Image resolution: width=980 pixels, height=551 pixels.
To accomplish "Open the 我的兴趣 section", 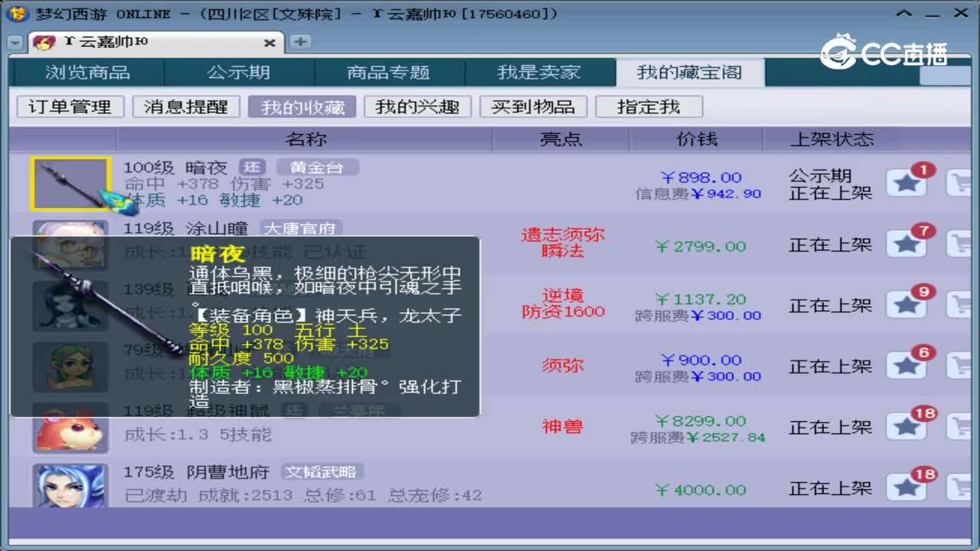I will click(417, 106).
